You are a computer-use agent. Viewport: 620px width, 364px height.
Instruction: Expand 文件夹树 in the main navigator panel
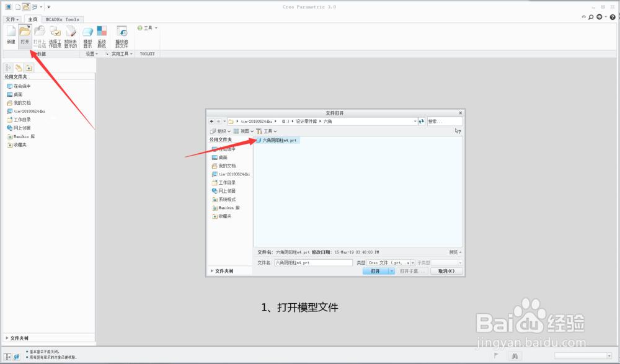[x=17, y=339]
